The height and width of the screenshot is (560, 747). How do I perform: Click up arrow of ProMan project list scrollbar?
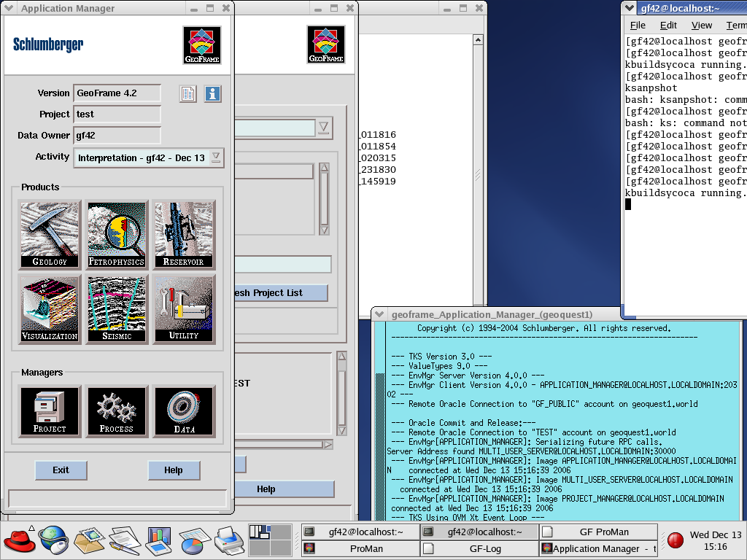click(x=325, y=168)
